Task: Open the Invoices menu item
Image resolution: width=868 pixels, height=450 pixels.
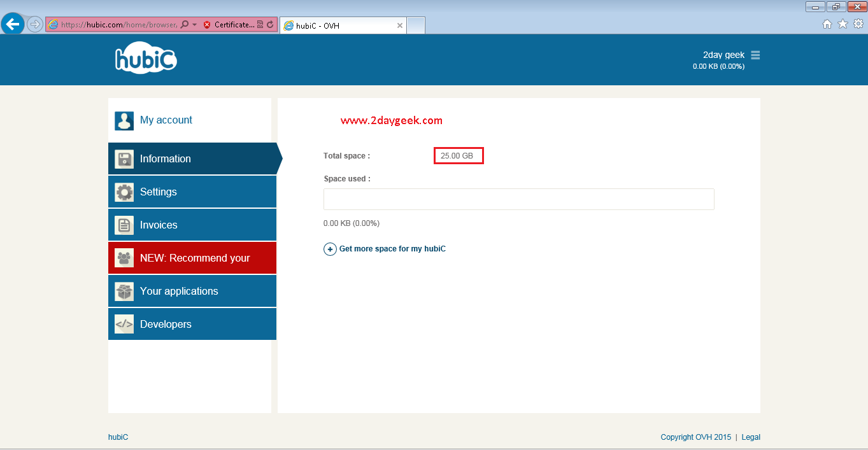Action: click(x=192, y=225)
